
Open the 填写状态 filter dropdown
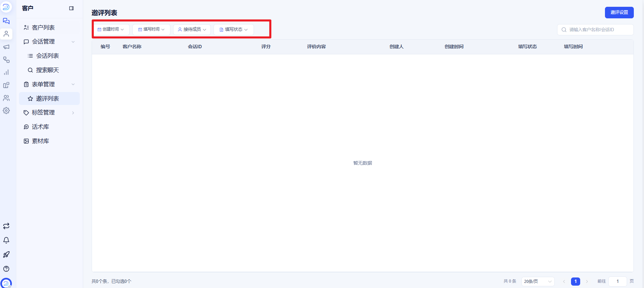[x=234, y=30]
